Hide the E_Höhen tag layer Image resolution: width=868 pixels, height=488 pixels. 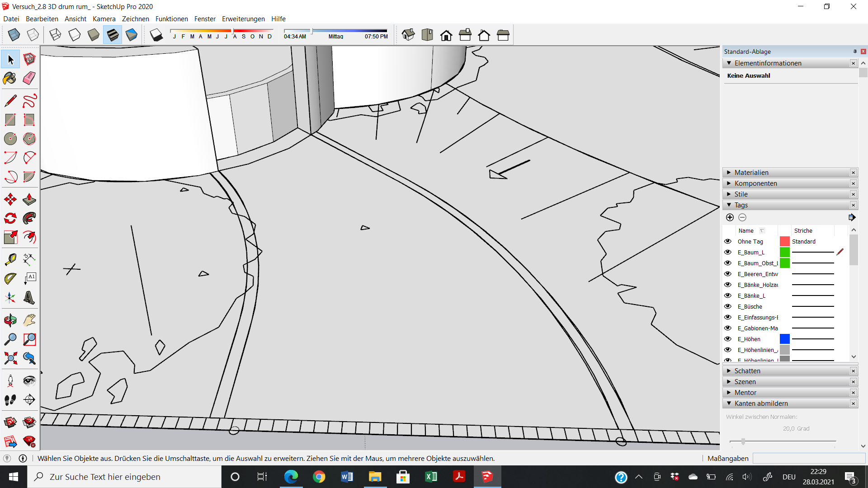click(x=728, y=339)
